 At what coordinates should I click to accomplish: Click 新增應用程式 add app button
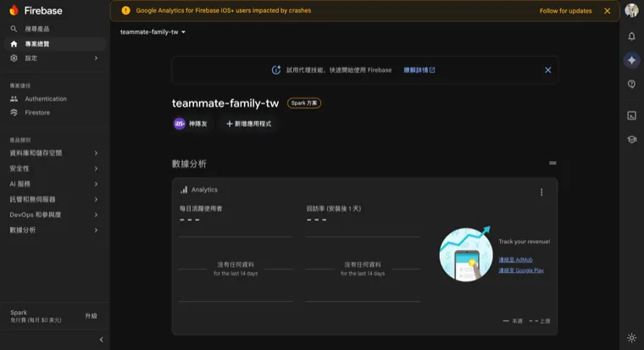pyautogui.click(x=249, y=124)
